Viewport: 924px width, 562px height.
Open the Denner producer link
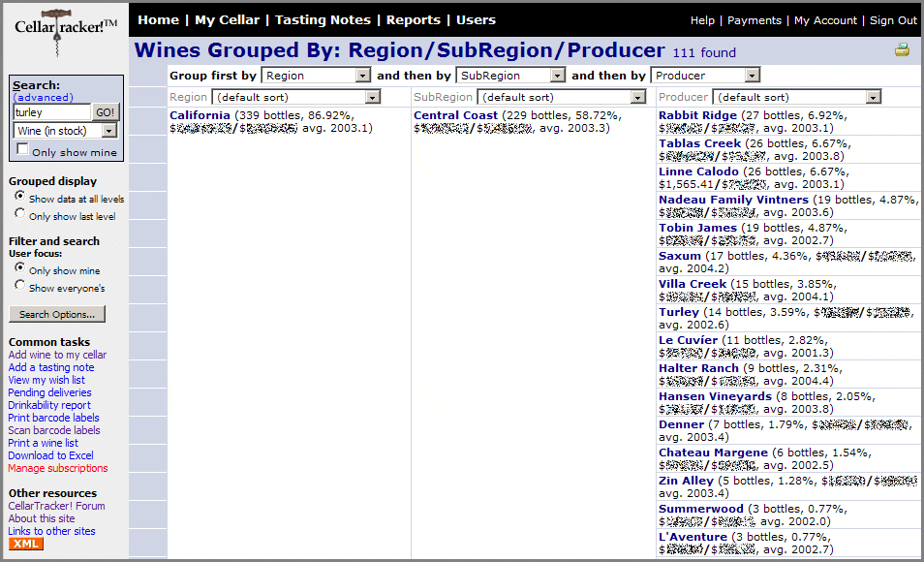[x=682, y=424]
